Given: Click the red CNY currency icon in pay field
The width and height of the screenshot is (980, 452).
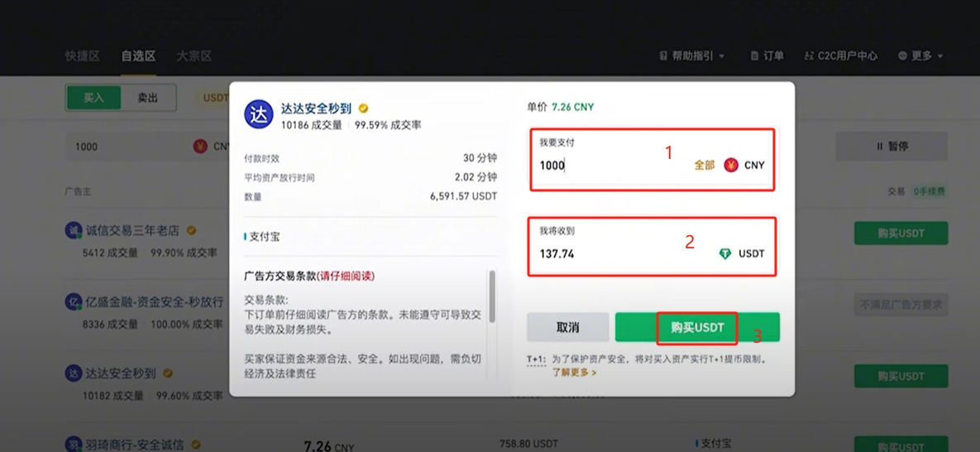Looking at the screenshot, I should (x=730, y=166).
